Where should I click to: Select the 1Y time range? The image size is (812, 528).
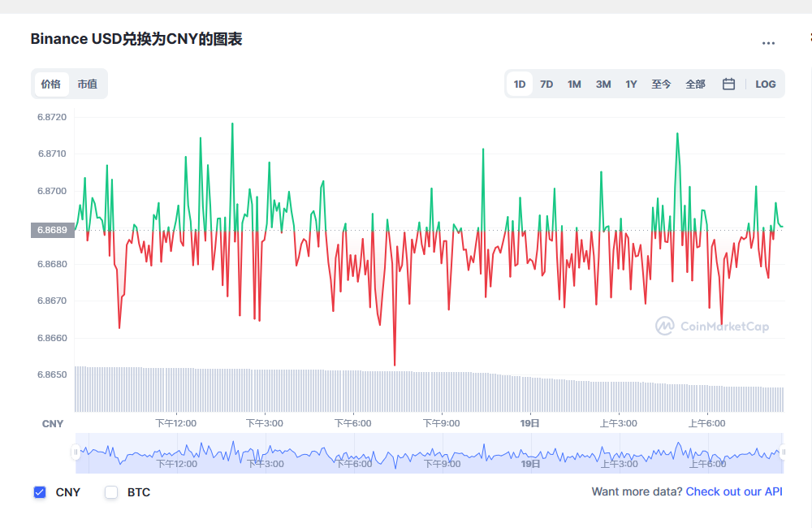[x=631, y=84]
